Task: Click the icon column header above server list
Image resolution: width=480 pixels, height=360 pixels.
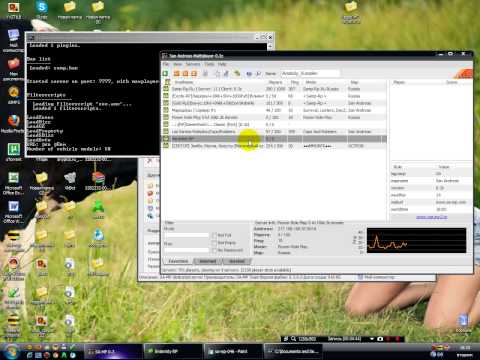Action: pyautogui.click(x=167, y=82)
